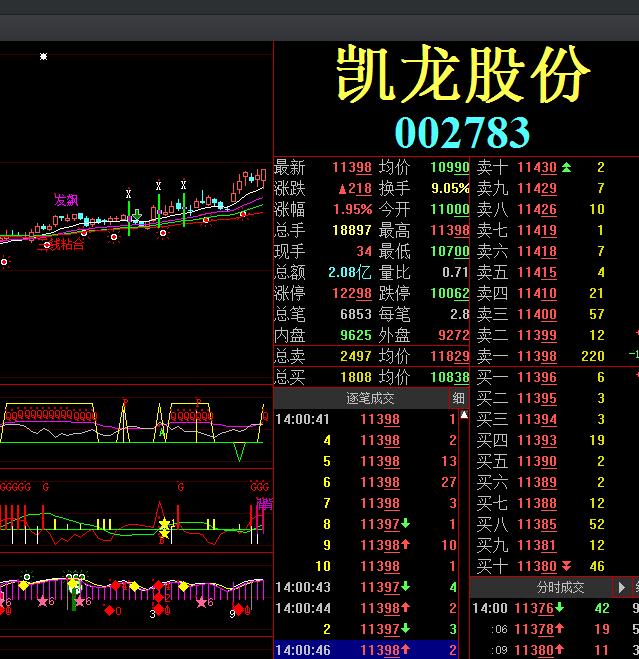Click the down arrow next to 买十
Image resolution: width=639 pixels, height=659 pixels.
pos(566,566)
